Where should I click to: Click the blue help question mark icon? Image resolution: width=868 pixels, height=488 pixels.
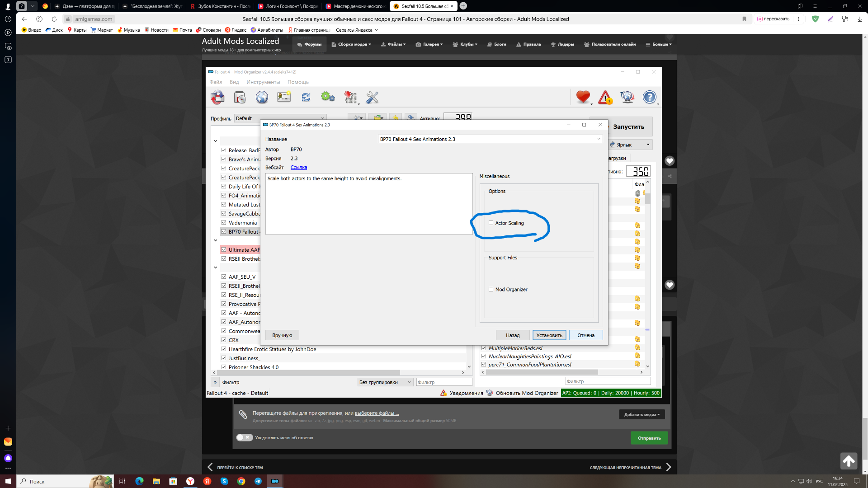649,97
